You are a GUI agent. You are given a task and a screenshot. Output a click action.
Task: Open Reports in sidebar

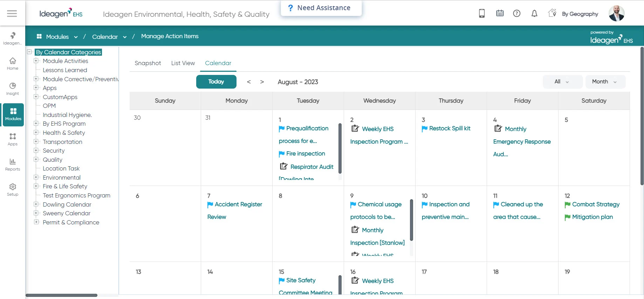[13, 165]
